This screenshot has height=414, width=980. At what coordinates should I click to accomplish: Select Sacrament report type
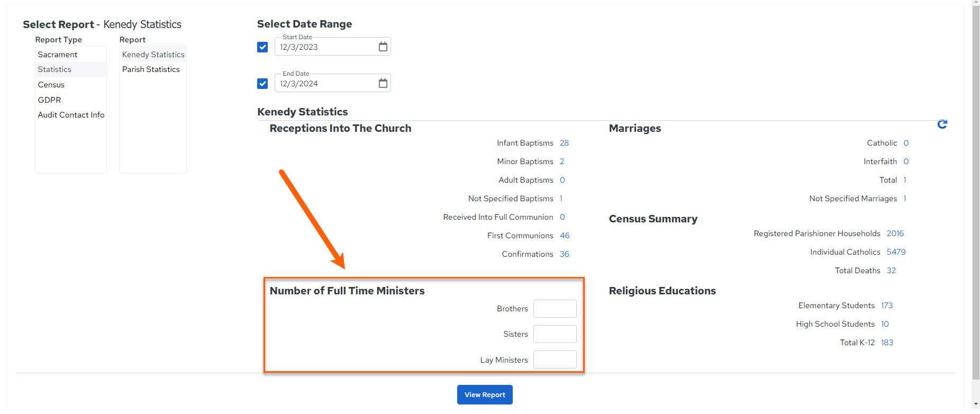click(x=57, y=55)
